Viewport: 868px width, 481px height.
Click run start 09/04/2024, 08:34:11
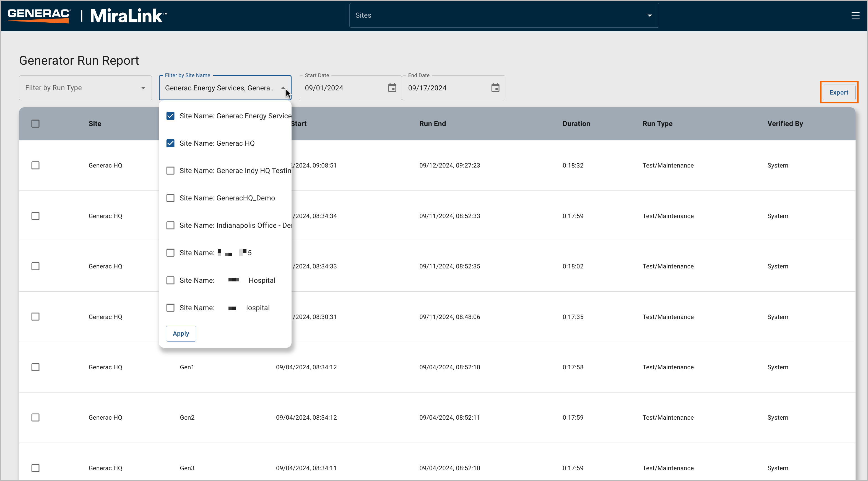pos(306,468)
